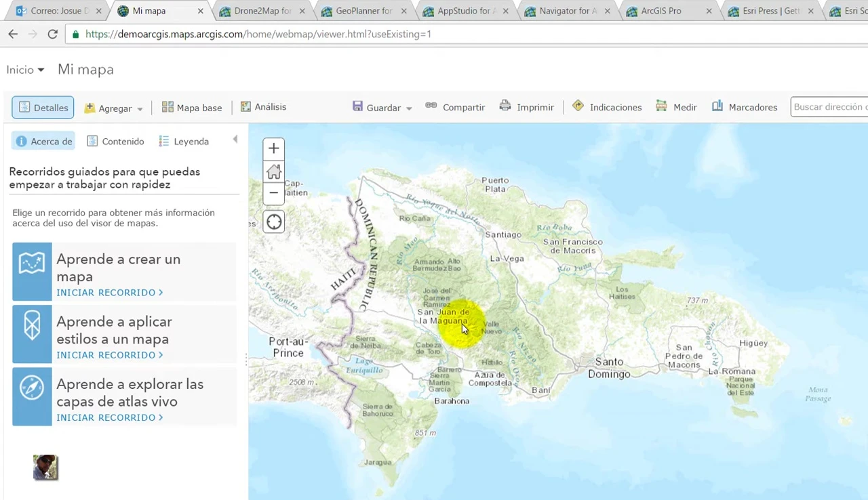Reload the browser page
Viewport: 868px width, 500px height.
coord(52,34)
